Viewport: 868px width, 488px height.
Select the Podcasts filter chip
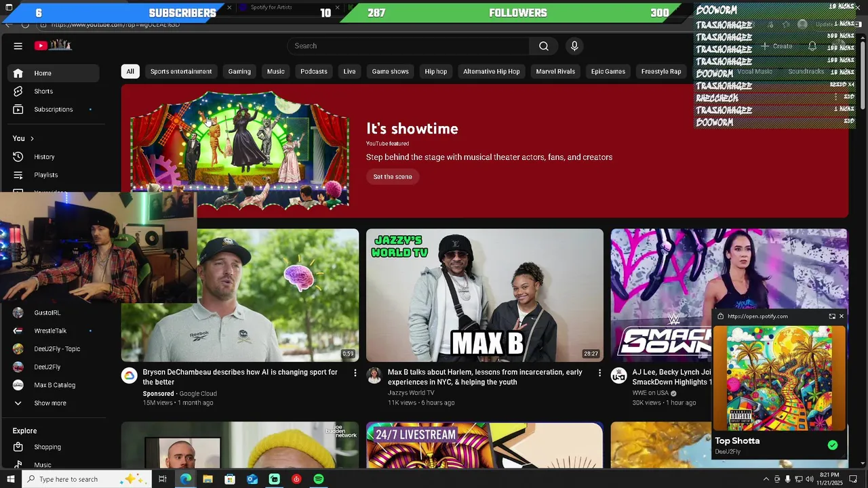point(314,71)
